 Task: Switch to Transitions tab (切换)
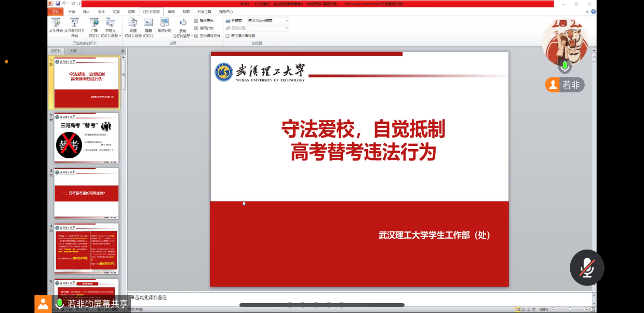(116, 11)
